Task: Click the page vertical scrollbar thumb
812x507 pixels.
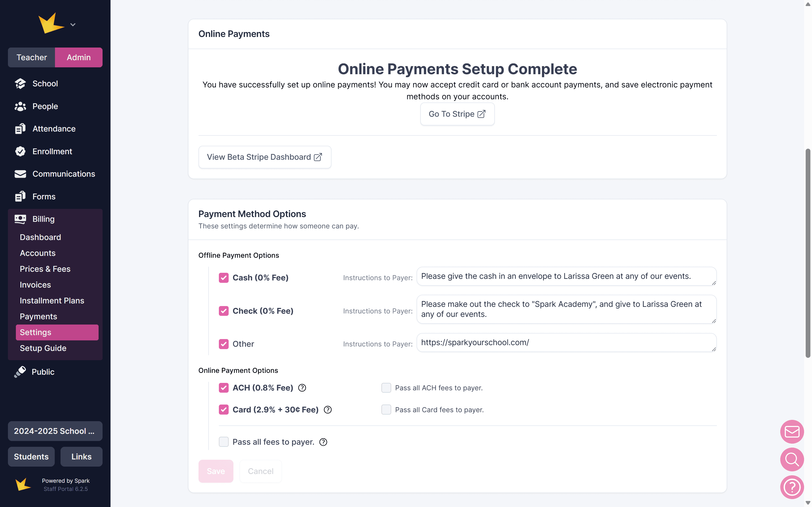Action: [808, 253]
